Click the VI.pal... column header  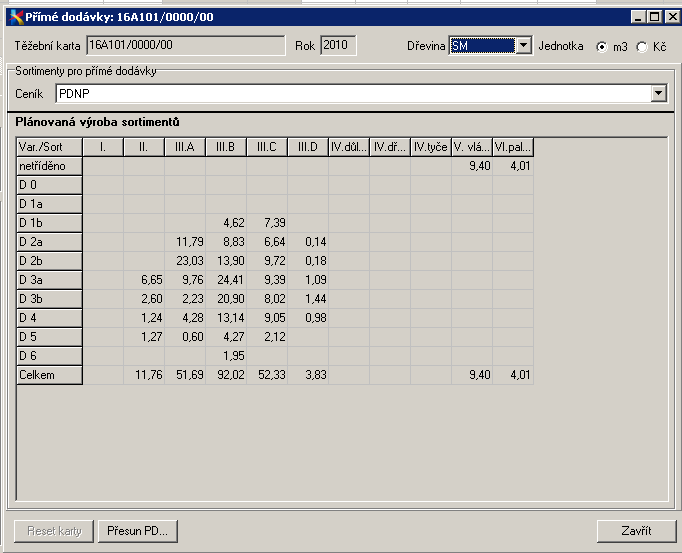513,147
